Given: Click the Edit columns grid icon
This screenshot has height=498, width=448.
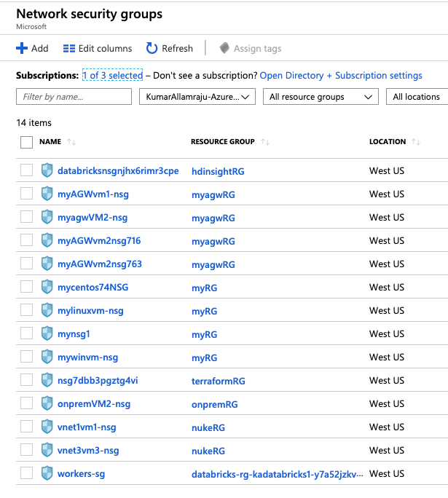Looking at the screenshot, I should [69, 49].
